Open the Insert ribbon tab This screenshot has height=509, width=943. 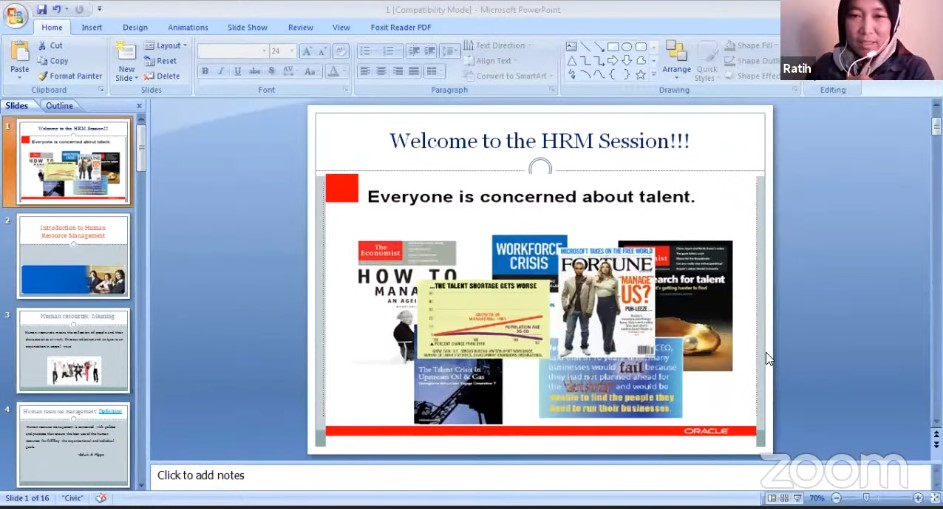(91, 27)
